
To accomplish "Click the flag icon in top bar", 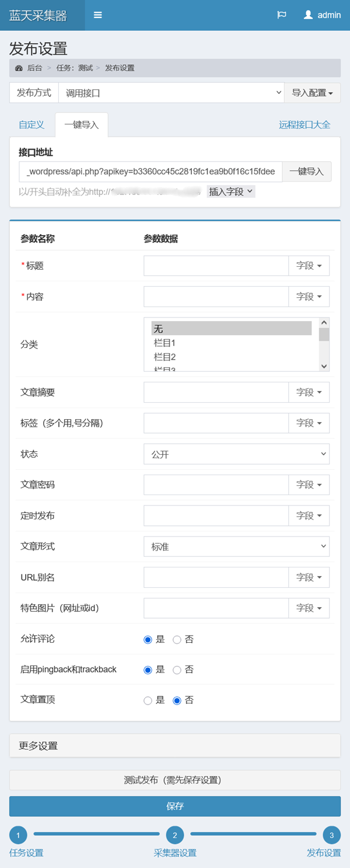I will [282, 15].
